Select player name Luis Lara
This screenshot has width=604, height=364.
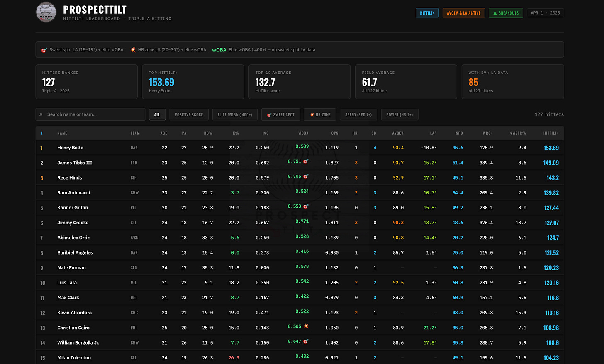(x=67, y=283)
